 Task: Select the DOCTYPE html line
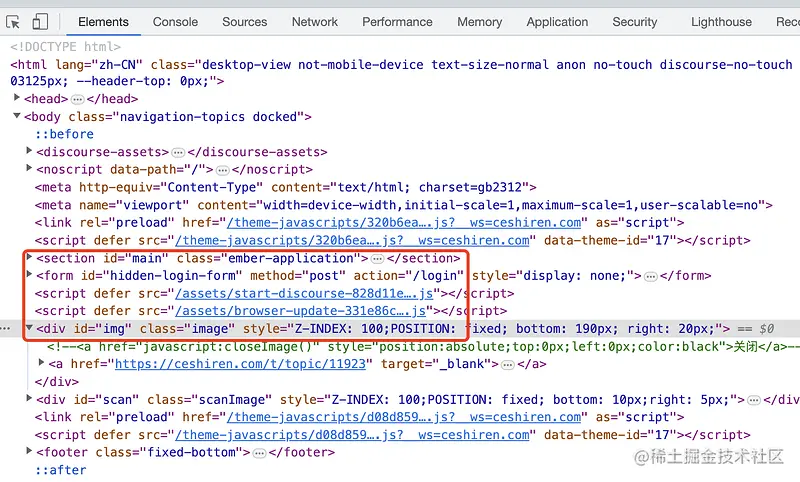pyautogui.click(x=66, y=47)
